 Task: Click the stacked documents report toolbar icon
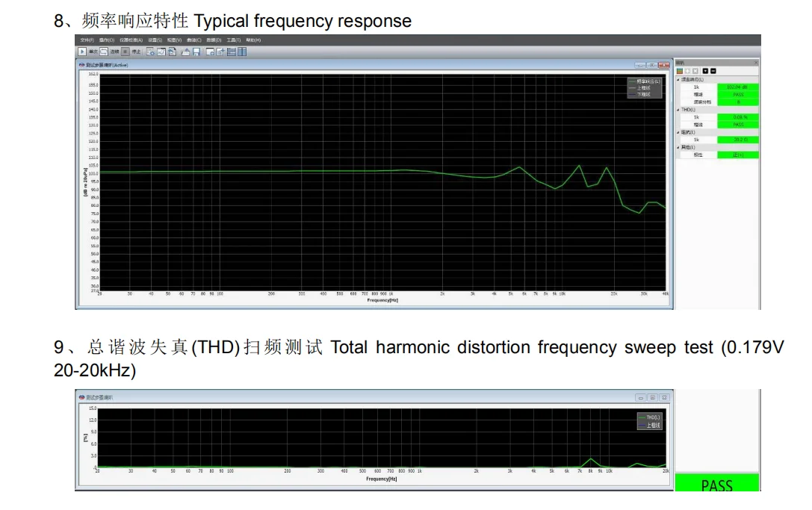(x=172, y=52)
